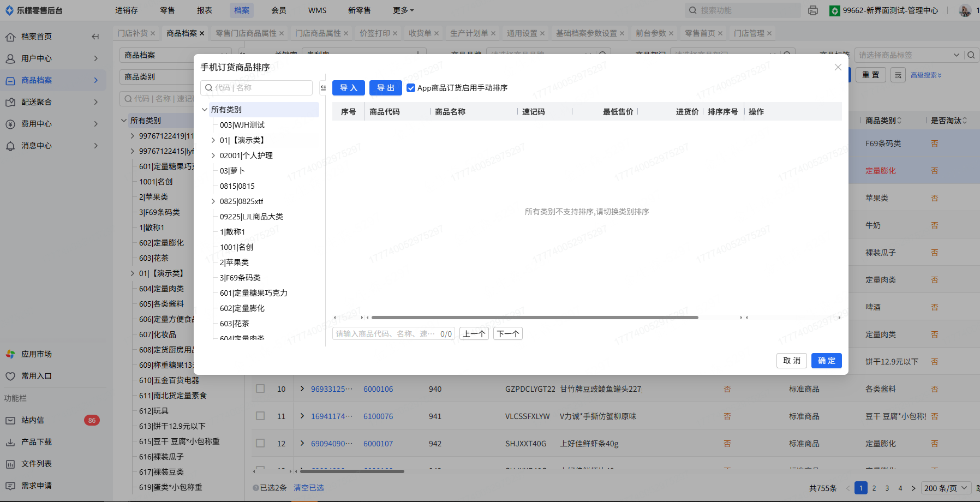Screen dimensions: 980x502
Task: Focus the 请输入商品代码 search box in dialog
Action: click(x=393, y=334)
